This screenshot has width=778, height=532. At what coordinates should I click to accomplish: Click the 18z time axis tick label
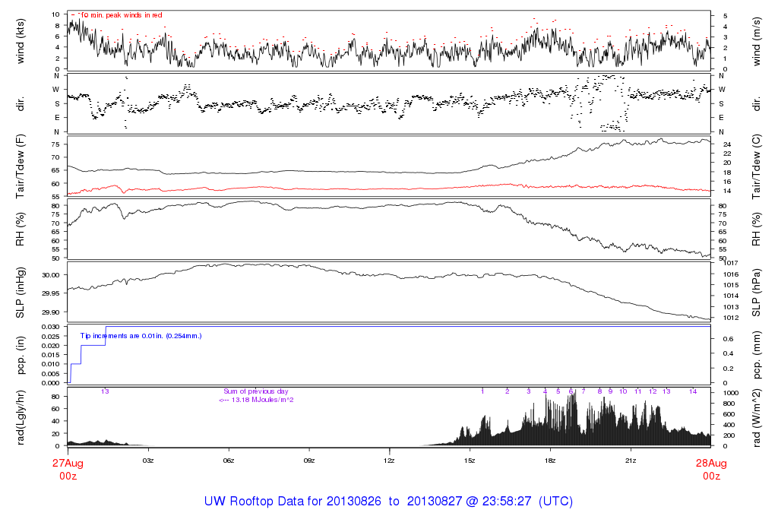(x=549, y=461)
